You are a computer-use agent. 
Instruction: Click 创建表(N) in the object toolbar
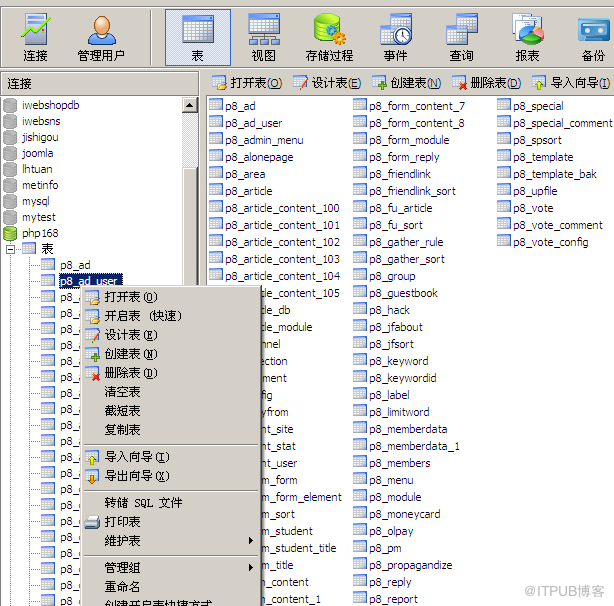(406, 83)
